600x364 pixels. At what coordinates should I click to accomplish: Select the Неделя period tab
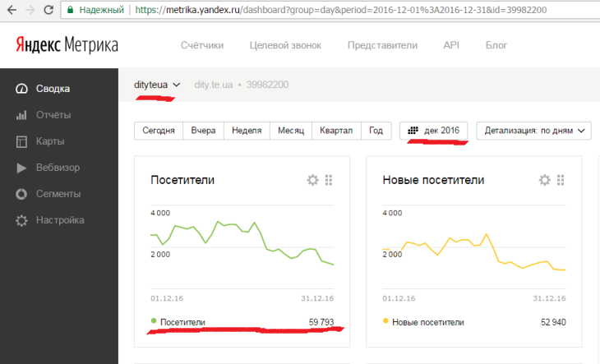(x=247, y=131)
